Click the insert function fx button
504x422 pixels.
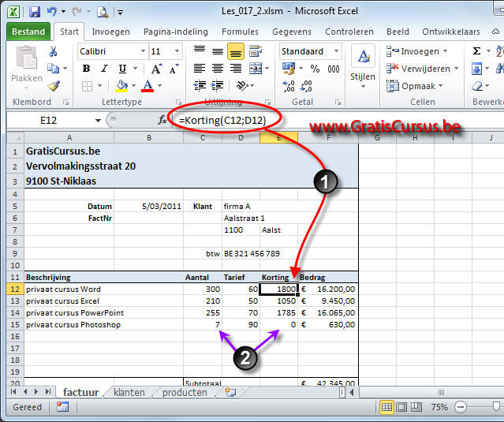coord(162,120)
